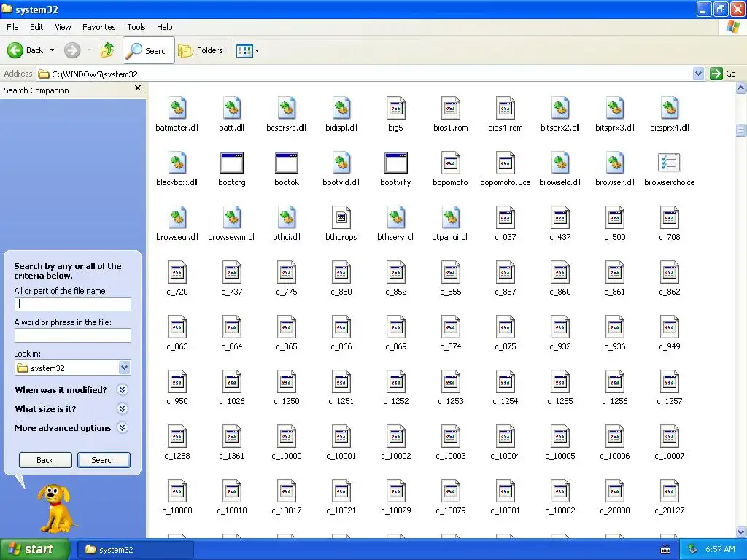The width and height of the screenshot is (747, 560).
Task: Click the address bar path field
Action: pos(365,74)
